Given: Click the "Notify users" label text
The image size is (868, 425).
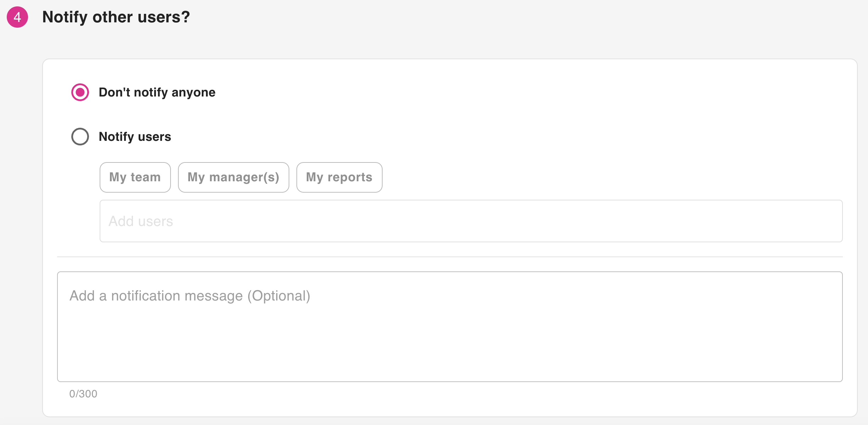Looking at the screenshot, I should point(135,137).
